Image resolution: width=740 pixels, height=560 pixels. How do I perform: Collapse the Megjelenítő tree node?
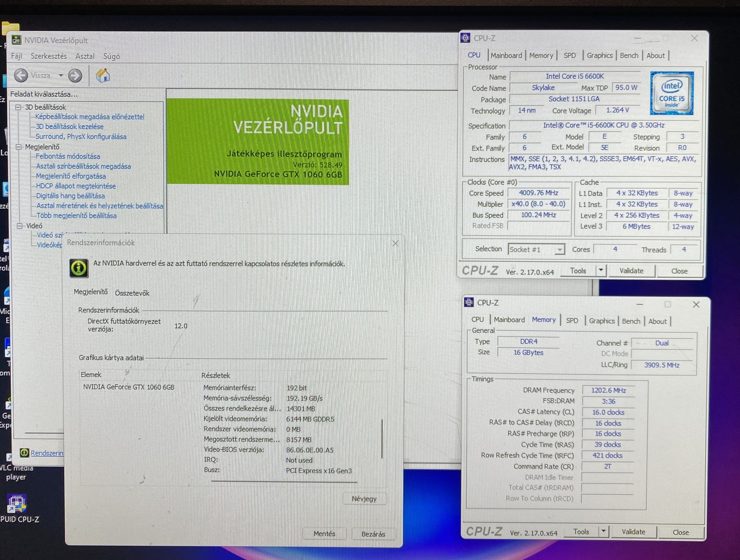pyautogui.click(x=19, y=147)
